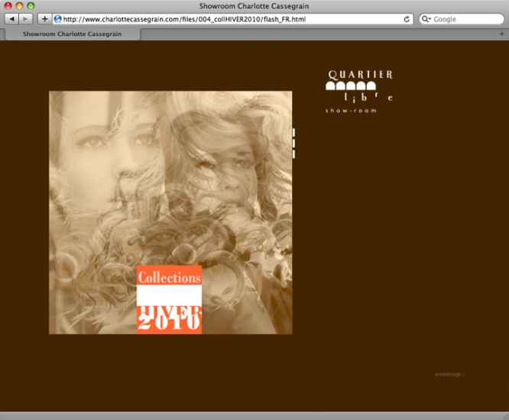Click the Quartier Libre show-room logo
The image size is (509, 420).
(359, 91)
